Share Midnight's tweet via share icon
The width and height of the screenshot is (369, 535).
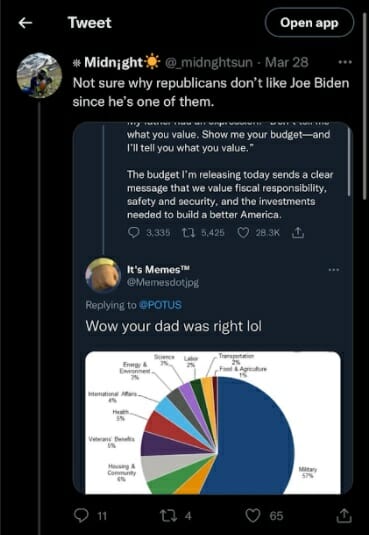point(343,516)
